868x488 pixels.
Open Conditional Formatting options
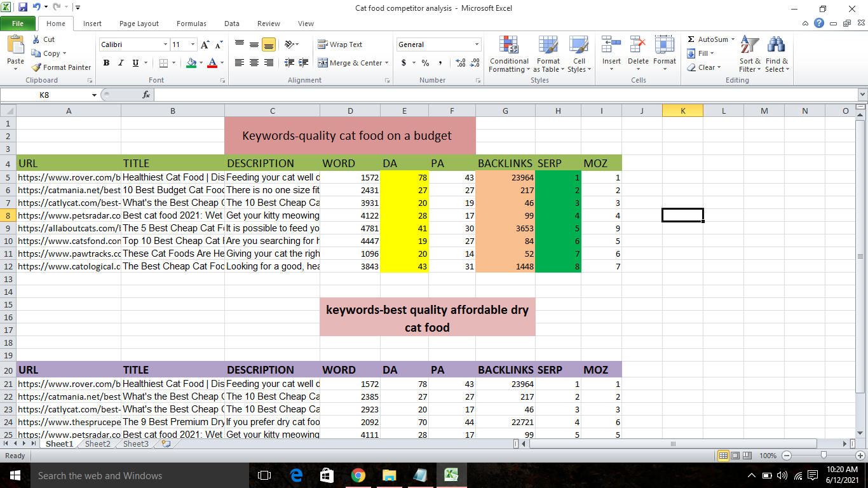coord(508,54)
